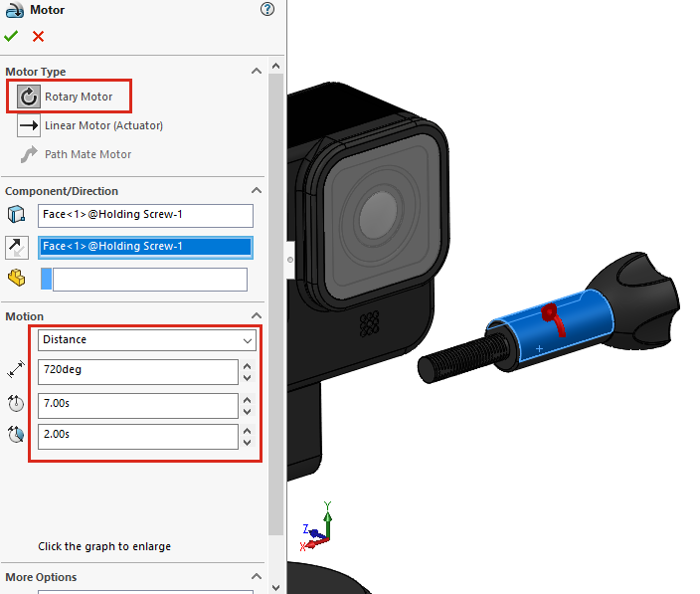Collapse the Motor Type section

[257, 72]
